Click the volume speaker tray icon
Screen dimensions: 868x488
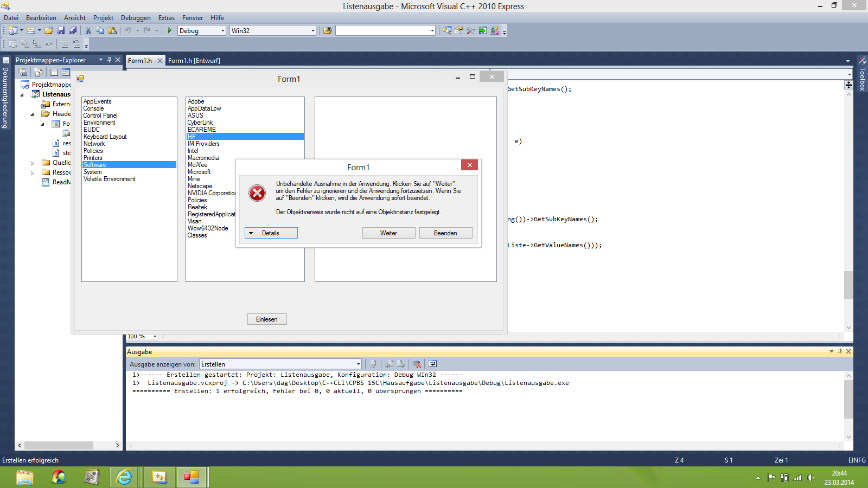pyautogui.click(x=810, y=478)
